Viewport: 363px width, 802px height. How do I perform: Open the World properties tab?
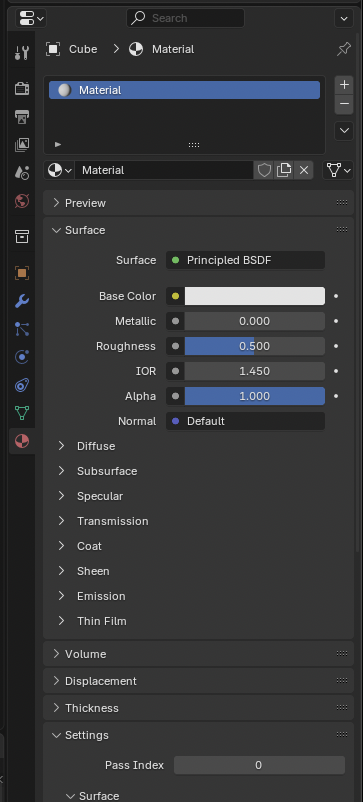tap(22, 201)
